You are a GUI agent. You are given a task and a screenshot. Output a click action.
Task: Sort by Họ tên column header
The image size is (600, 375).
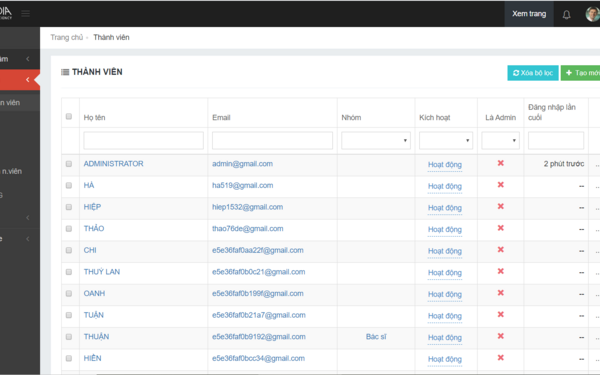click(95, 117)
